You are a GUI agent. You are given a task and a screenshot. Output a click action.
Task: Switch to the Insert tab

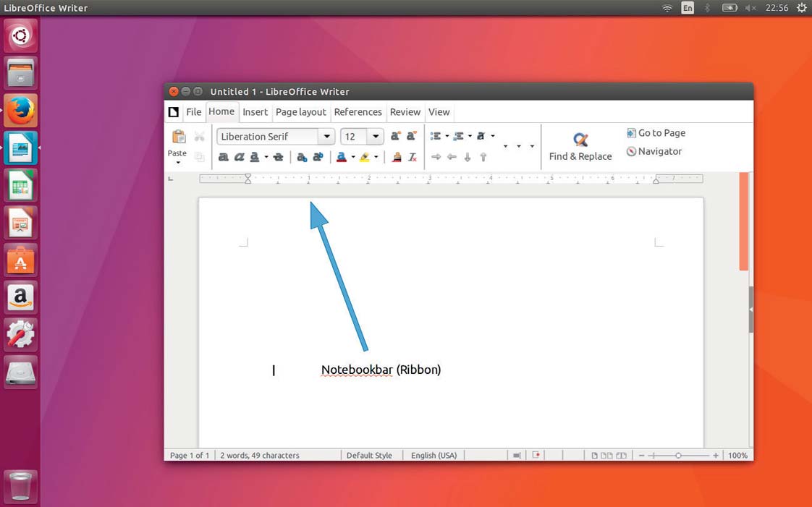tap(255, 112)
